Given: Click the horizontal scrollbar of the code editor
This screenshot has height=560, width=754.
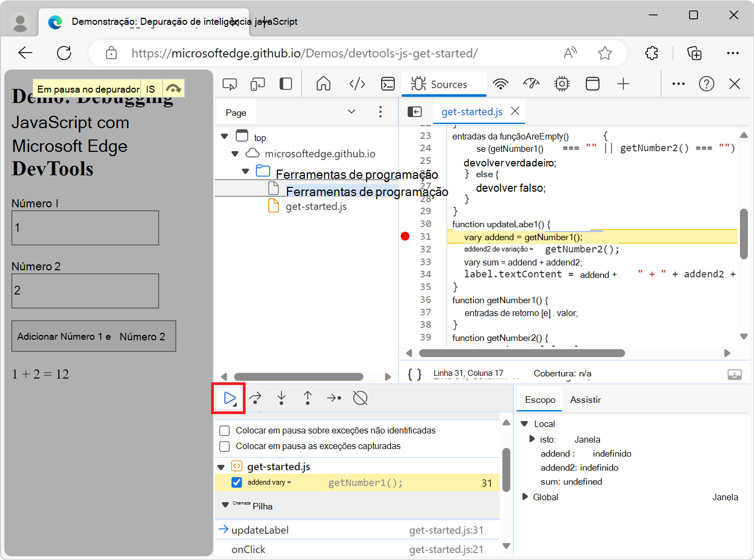Looking at the screenshot, I should click(521, 353).
